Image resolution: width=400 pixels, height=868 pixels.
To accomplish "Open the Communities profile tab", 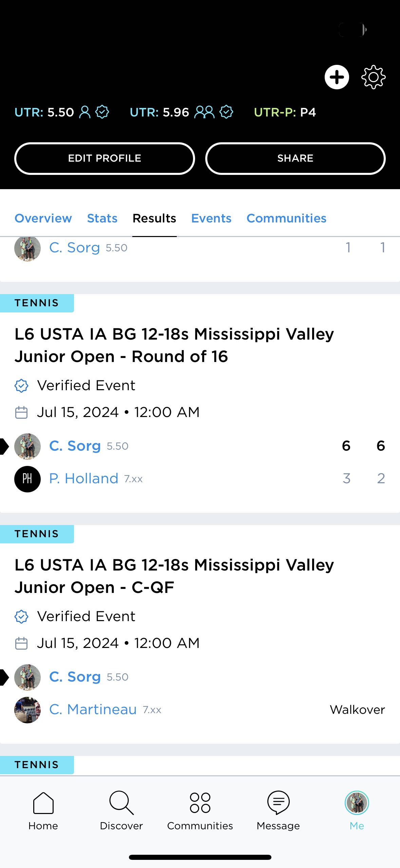I will pyautogui.click(x=286, y=218).
